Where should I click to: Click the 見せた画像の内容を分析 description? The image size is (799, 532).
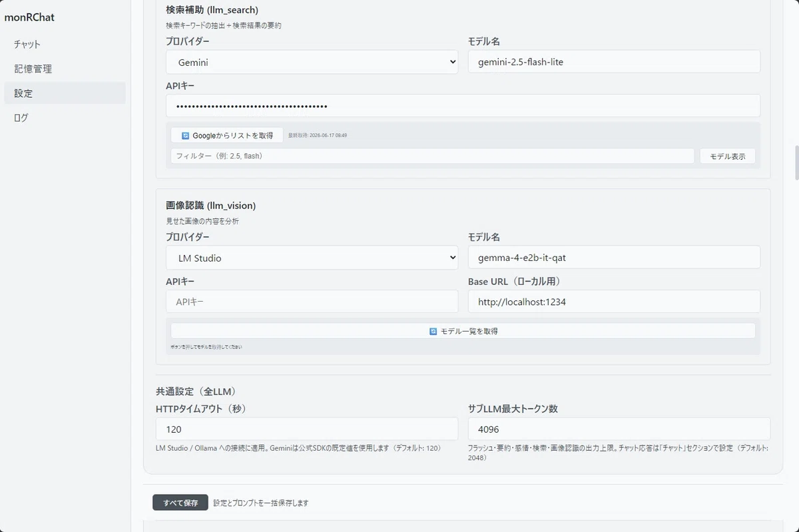tap(202, 221)
